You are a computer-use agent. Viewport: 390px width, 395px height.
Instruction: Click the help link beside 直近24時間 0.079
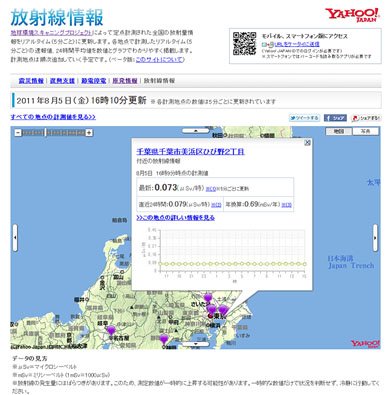pos(216,205)
